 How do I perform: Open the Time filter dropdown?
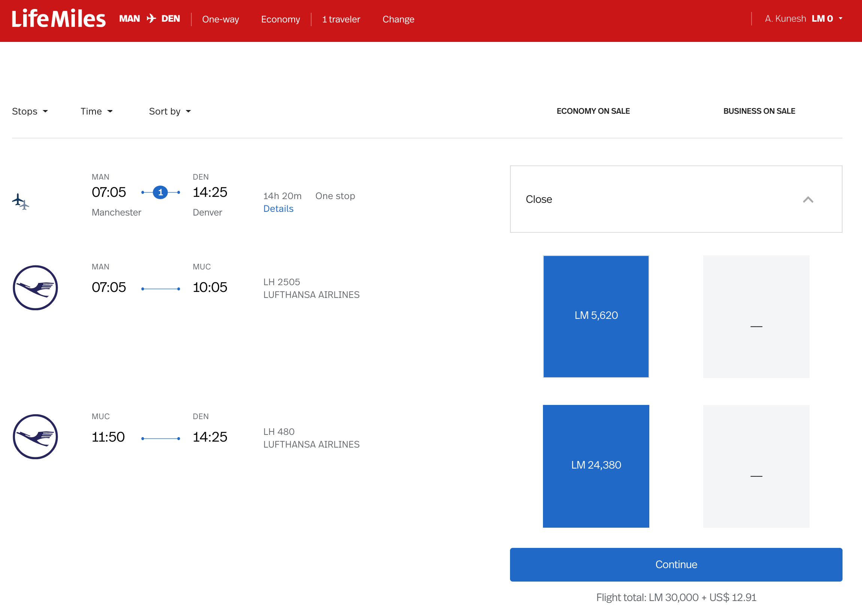[96, 112]
